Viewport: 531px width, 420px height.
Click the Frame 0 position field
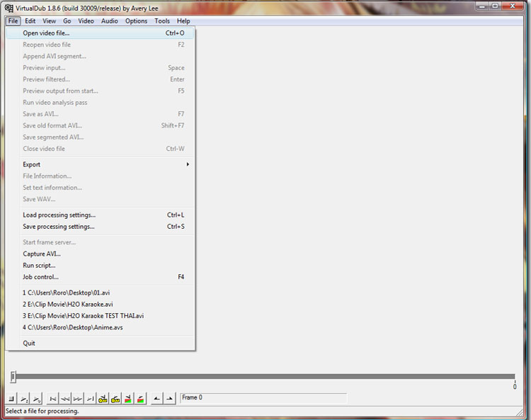[263, 397]
